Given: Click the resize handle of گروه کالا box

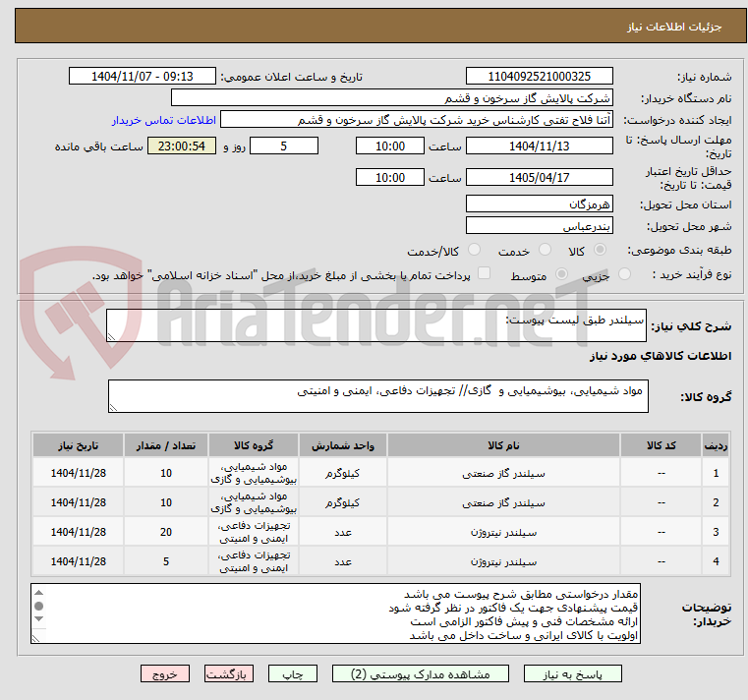Looking at the screenshot, I should coord(114,407).
